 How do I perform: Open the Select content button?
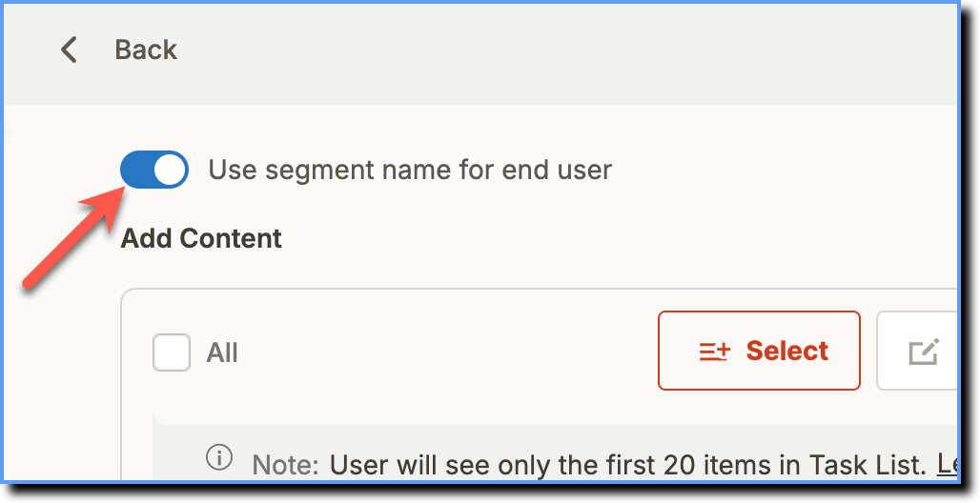759,351
